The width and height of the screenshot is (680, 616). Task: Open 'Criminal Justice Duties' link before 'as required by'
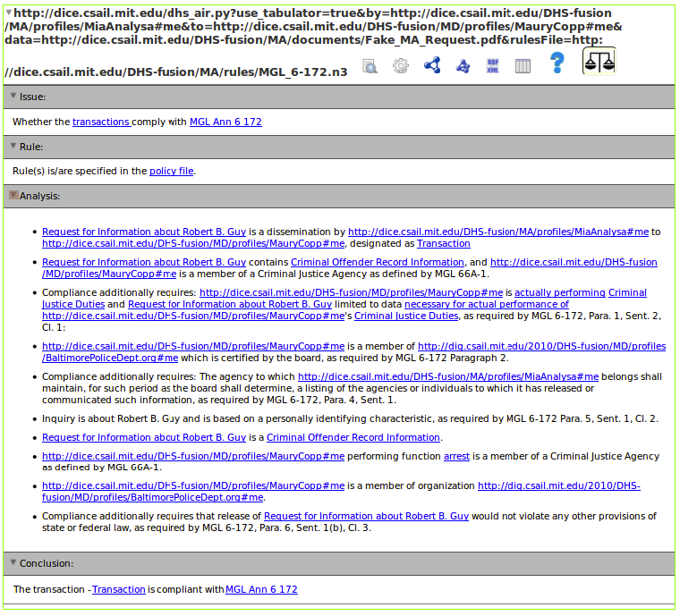click(x=406, y=316)
